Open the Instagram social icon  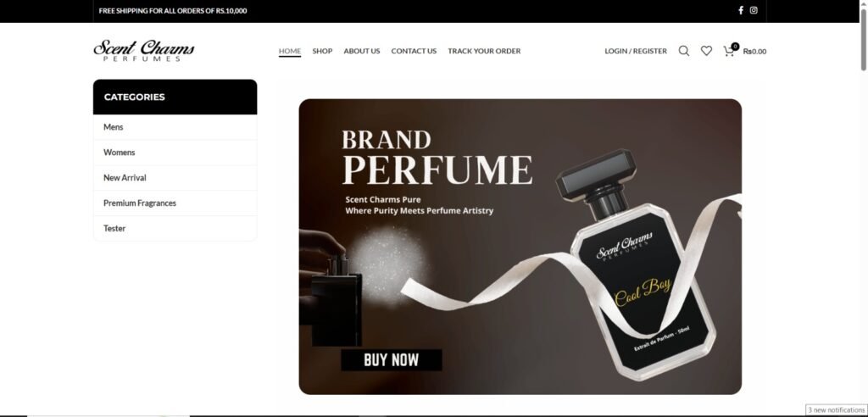[754, 10]
